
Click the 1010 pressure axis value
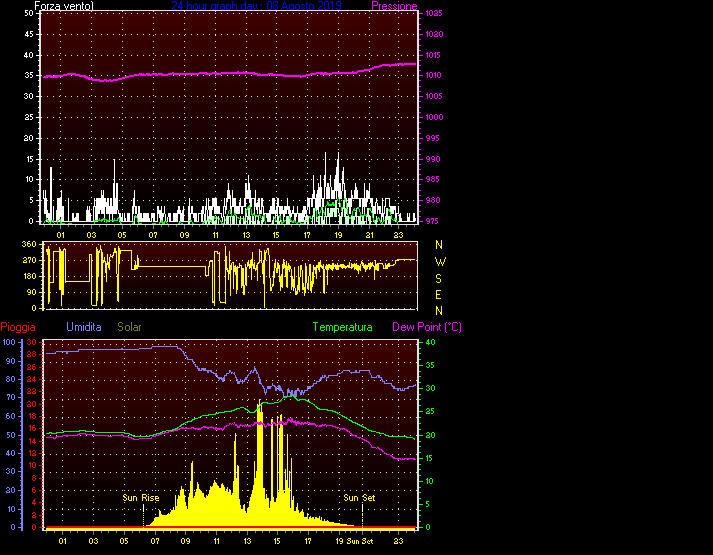tap(434, 75)
